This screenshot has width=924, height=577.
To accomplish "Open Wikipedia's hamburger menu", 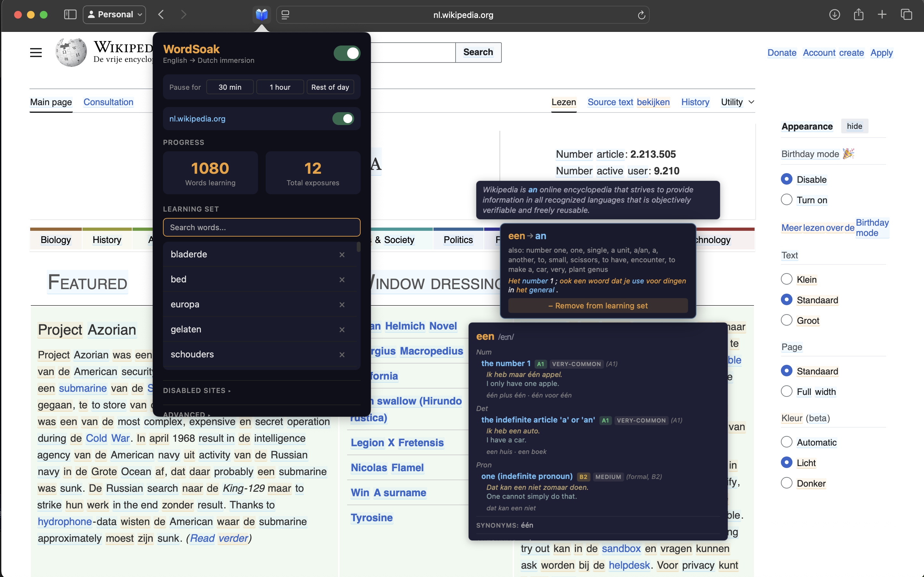I will click(x=36, y=52).
